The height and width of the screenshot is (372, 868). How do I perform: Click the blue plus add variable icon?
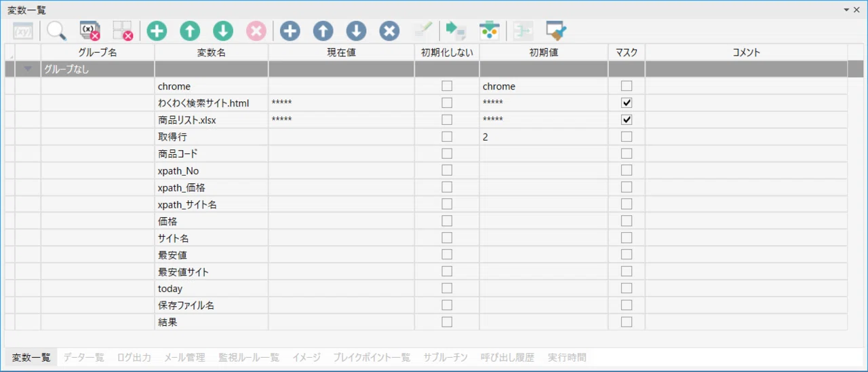click(x=290, y=31)
